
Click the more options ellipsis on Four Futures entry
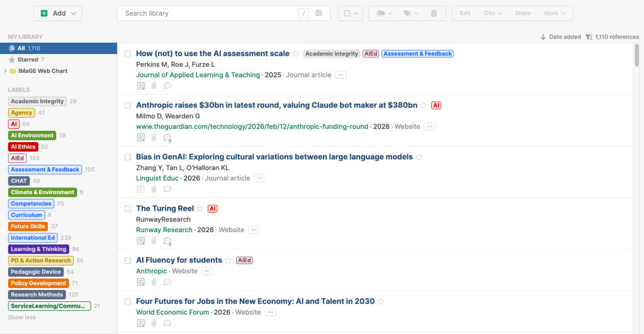pos(271,312)
